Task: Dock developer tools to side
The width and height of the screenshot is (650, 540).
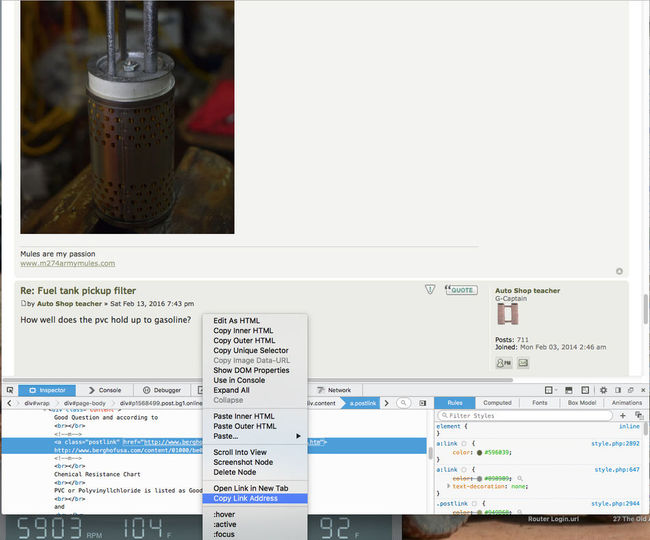Action: (x=618, y=390)
